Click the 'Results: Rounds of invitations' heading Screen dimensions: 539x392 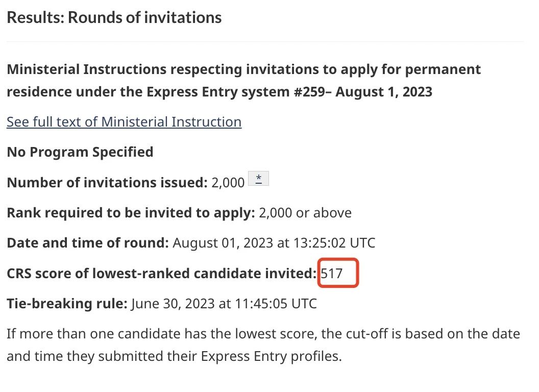tap(114, 17)
